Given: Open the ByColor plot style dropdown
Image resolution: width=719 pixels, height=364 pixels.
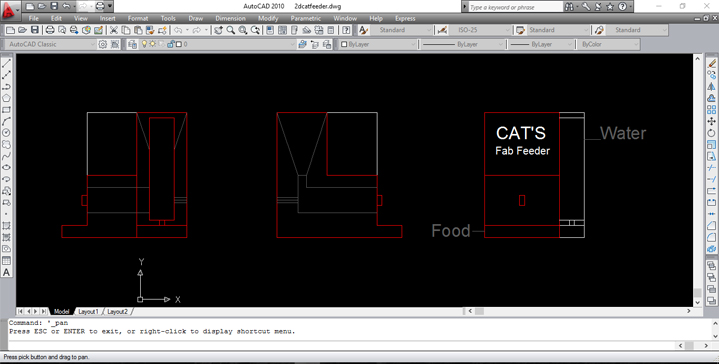Looking at the screenshot, I should pyautogui.click(x=609, y=44).
